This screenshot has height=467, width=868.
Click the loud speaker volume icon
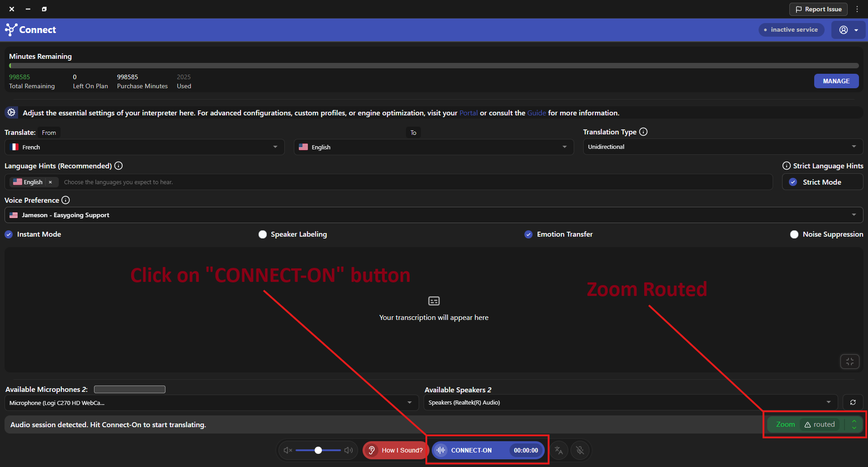click(x=349, y=450)
